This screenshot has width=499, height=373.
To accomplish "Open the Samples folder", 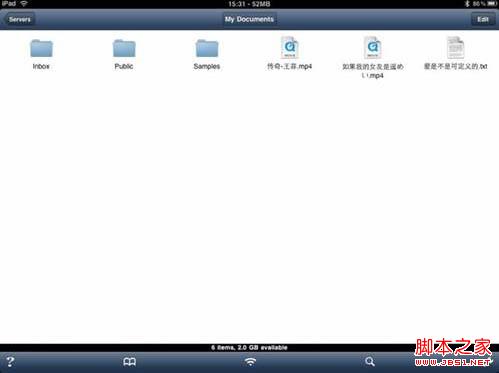I will (207, 48).
